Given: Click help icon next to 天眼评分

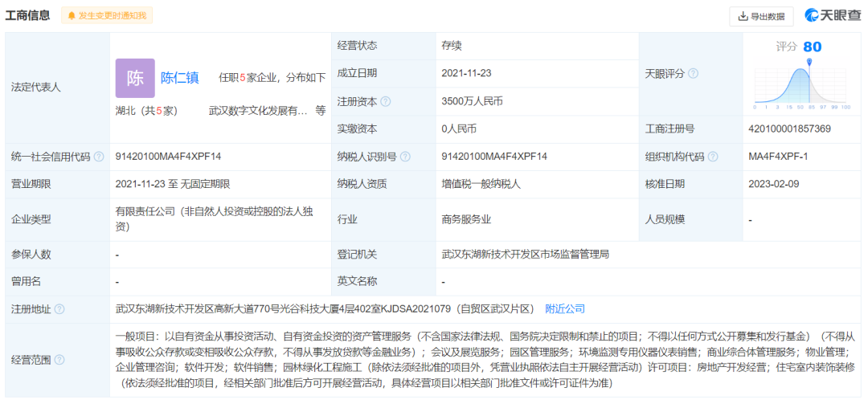Looking at the screenshot, I should (694, 73).
